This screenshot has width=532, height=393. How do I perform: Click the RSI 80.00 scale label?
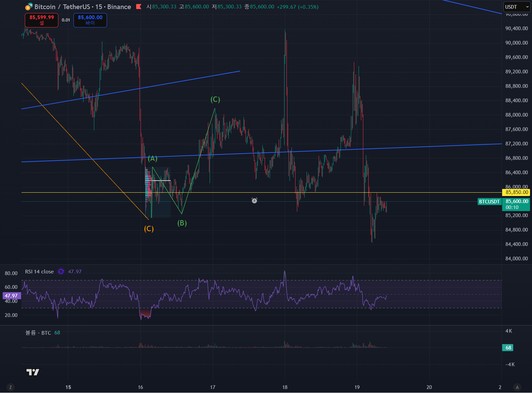coord(11,273)
